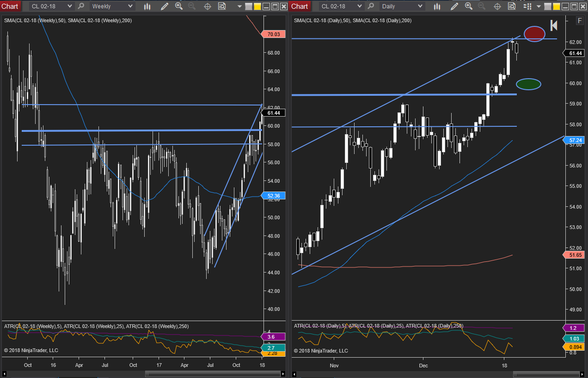Click the Daily SMA indicator label
The width and height of the screenshot is (588, 378).
tap(352, 20)
